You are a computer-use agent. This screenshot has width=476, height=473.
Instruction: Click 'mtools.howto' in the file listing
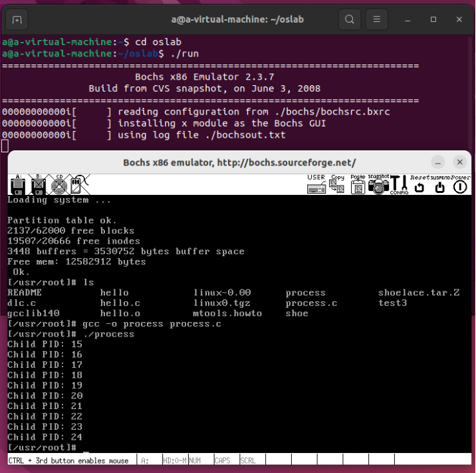[x=227, y=313]
